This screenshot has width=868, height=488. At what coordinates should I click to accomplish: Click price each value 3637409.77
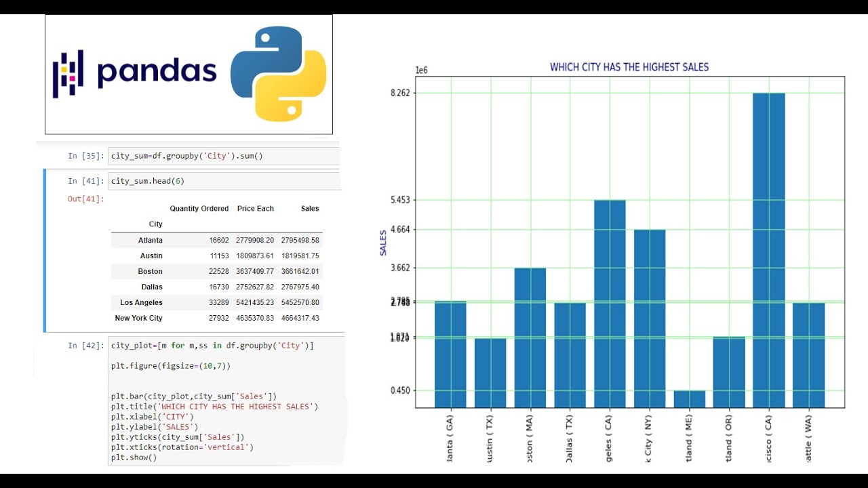255,272
